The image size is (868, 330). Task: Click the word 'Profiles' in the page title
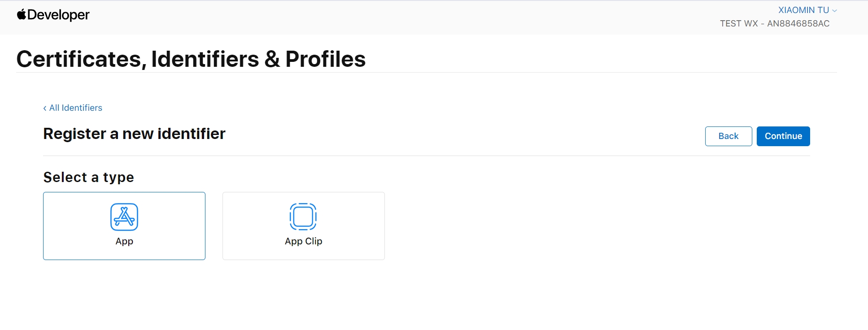click(325, 59)
